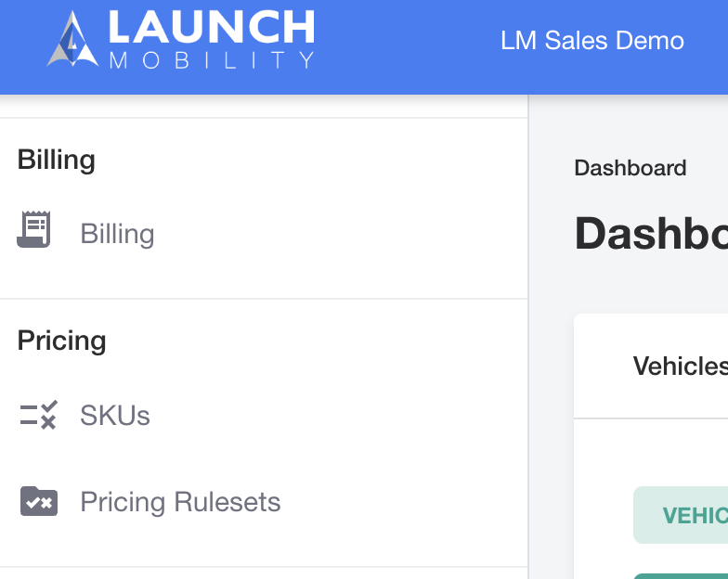Image resolution: width=728 pixels, height=579 pixels.
Task: Click the sidebar's right edge divider line
Action: pos(527,337)
